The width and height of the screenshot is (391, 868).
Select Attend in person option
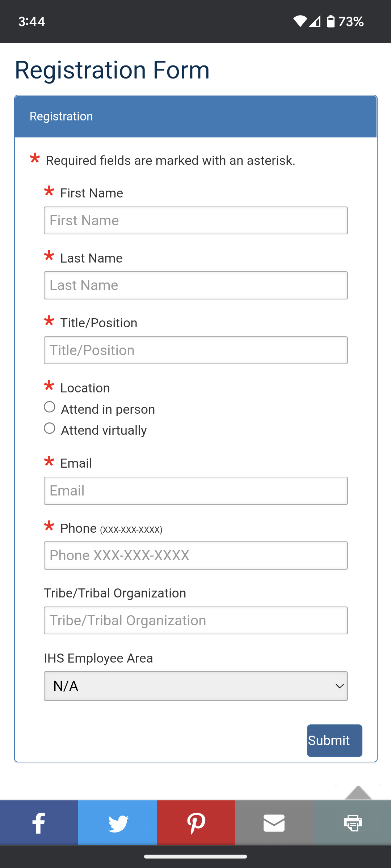[50, 407]
